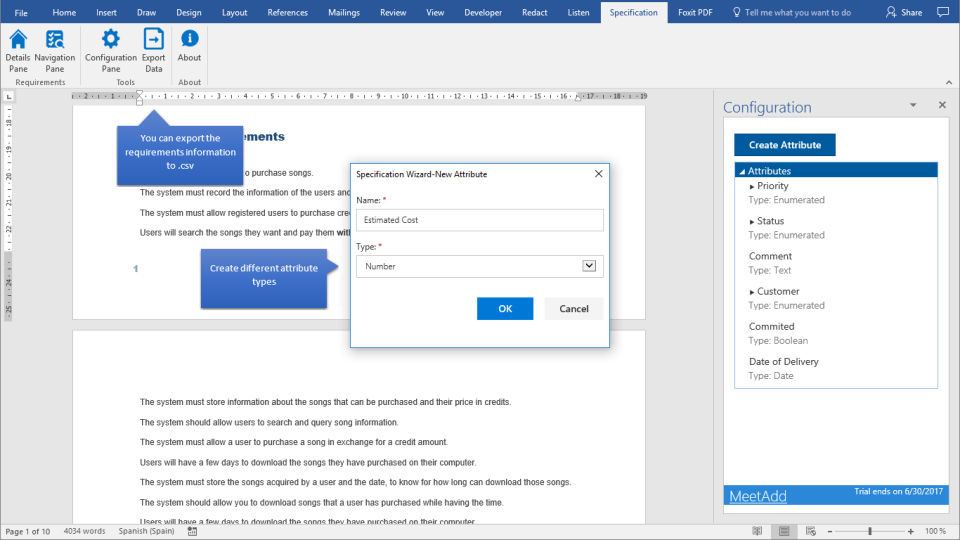Close the Specification Wizard dialog
Screen dimensions: 960x540
[598, 174]
